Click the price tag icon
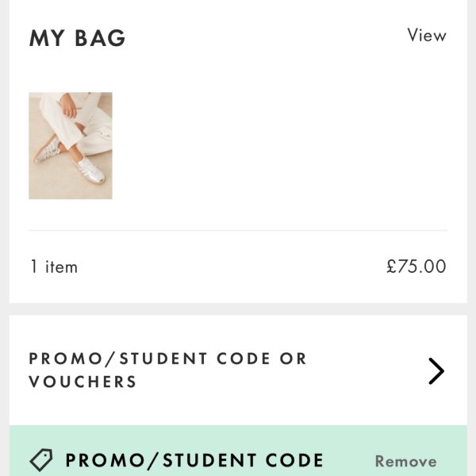476x476 pixels. 41,460
